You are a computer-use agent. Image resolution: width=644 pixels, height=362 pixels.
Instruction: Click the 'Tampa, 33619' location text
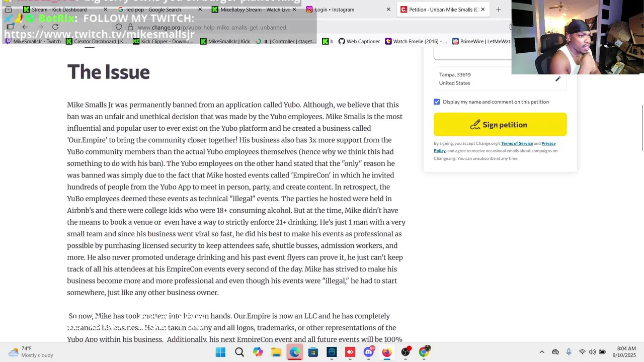pyautogui.click(x=455, y=75)
